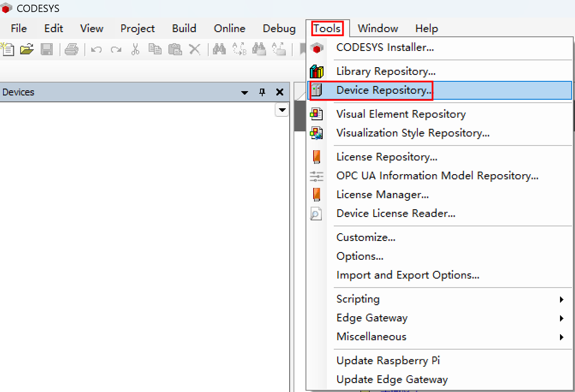Close the Devices panel
This screenshot has width=575, height=392.
[280, 92]
